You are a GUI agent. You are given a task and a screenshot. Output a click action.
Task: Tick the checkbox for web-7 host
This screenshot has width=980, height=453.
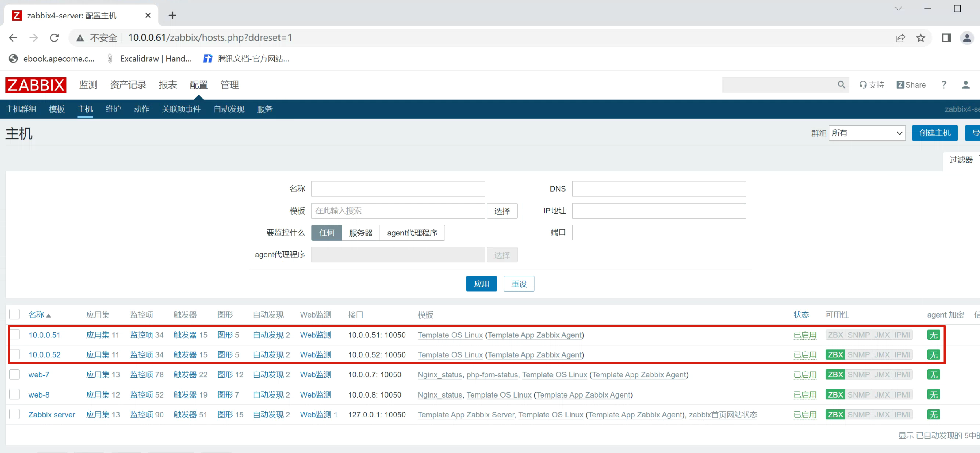tap(14, 374)
